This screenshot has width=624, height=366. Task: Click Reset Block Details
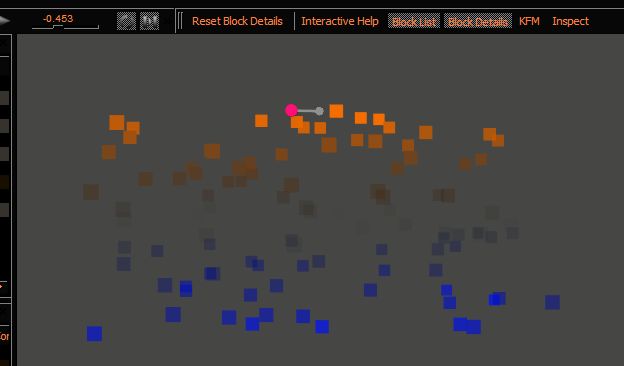coord(237,21)
